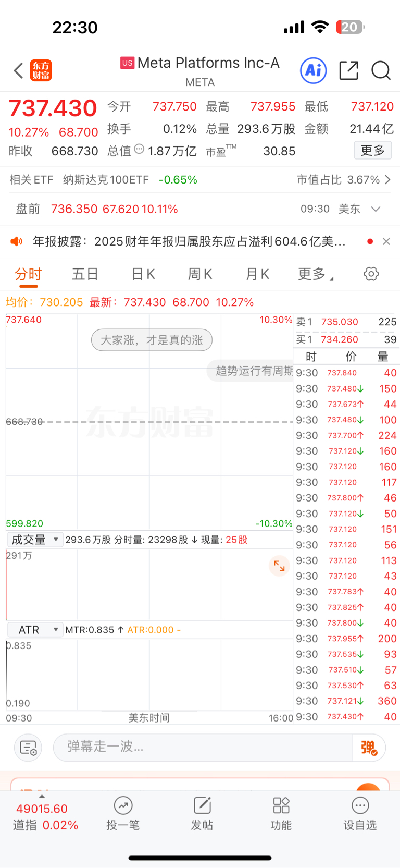The height and width of the screenshot is (868, 400).
Task: Expand chart with the orange arrows icon
Action: coord(279,566)
